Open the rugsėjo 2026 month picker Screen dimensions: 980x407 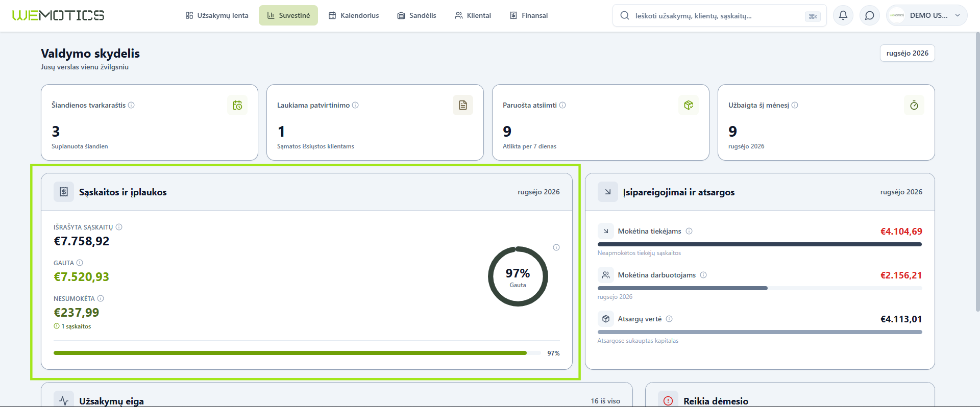point(908,53)
